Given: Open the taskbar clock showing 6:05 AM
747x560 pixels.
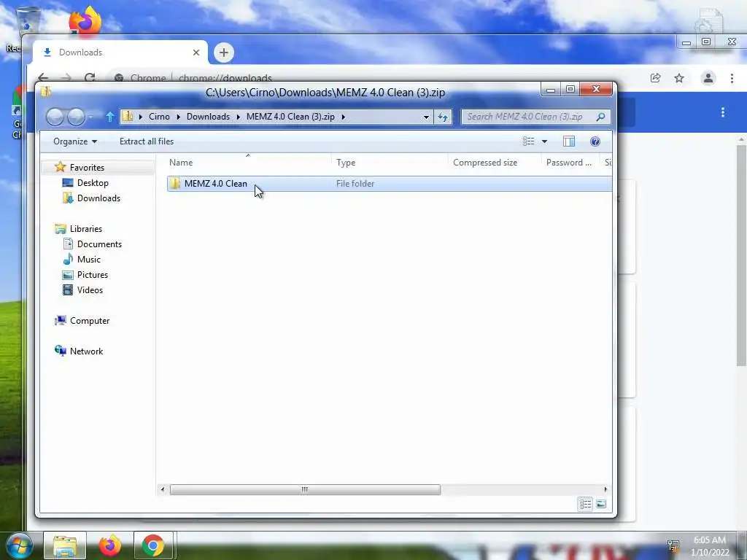Looking at the screenshot, I should click(710, 546).
